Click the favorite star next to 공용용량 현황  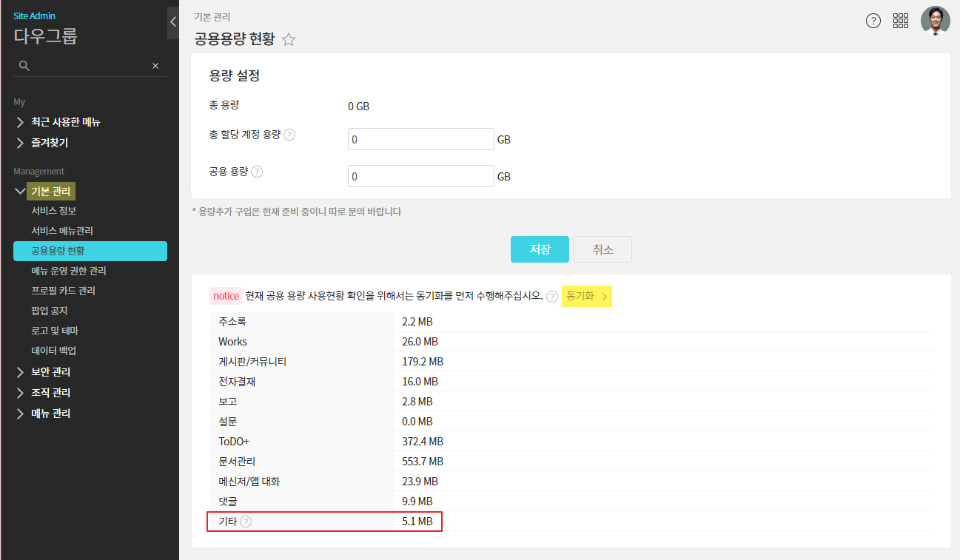pyautogui.click(x=289, y=40)
